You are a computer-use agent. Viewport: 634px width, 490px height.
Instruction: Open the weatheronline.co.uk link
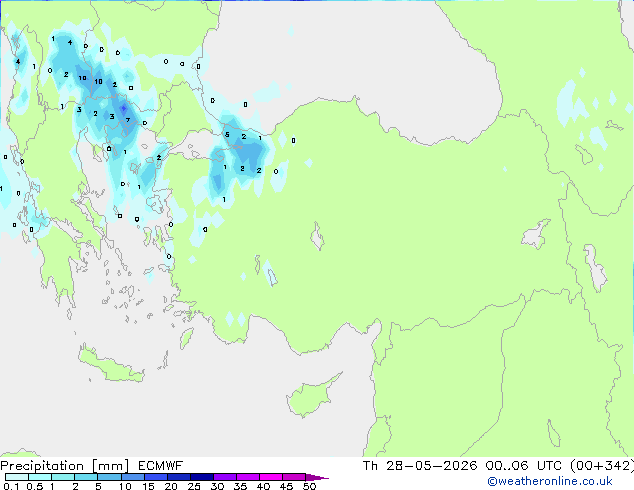550,481
